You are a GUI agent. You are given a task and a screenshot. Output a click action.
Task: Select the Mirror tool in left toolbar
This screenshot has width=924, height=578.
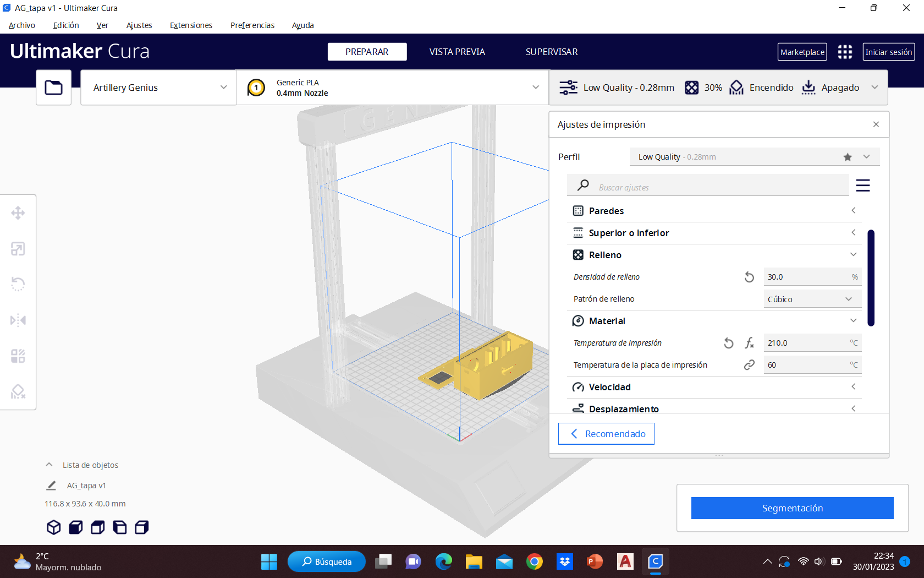click(18, 320)
